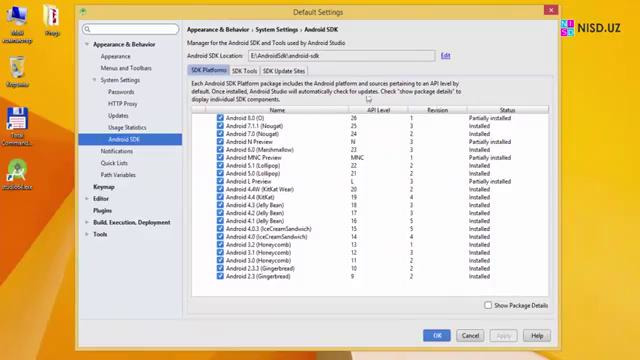Open Help for the settings dialog
The image size is (640, 360).
coord(537,336)
